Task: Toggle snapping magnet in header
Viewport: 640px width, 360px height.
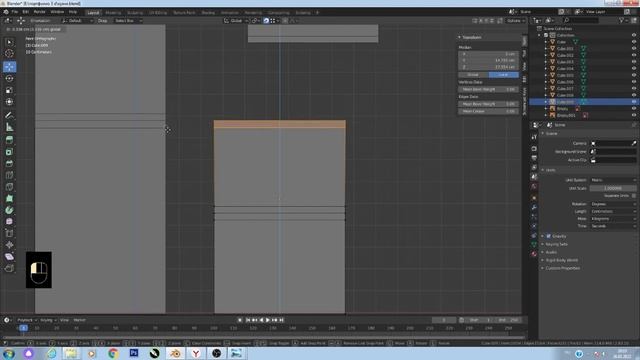Action: (x=266, y=20)
